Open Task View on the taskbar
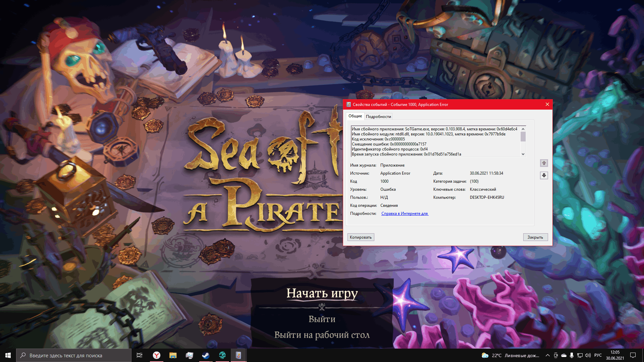 [140, 355]
